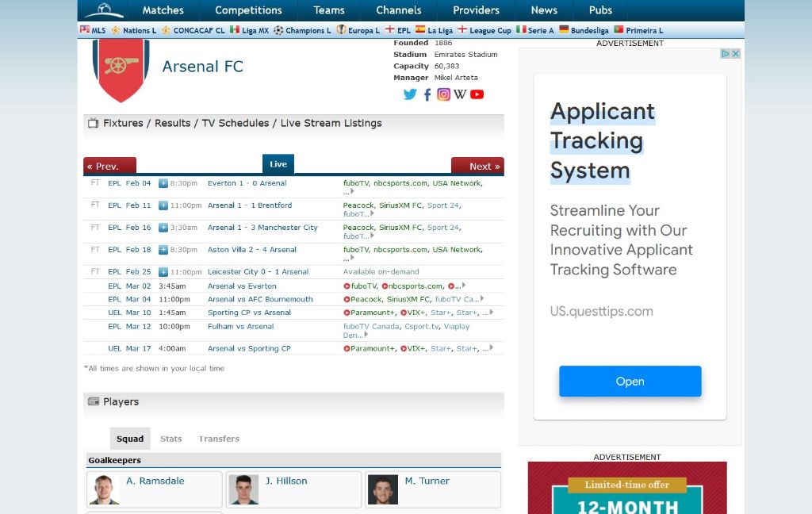Viewport: 812px width, 514px height.
Task: Open the Limited-time offer ad banner
Action: pos(627,488)
